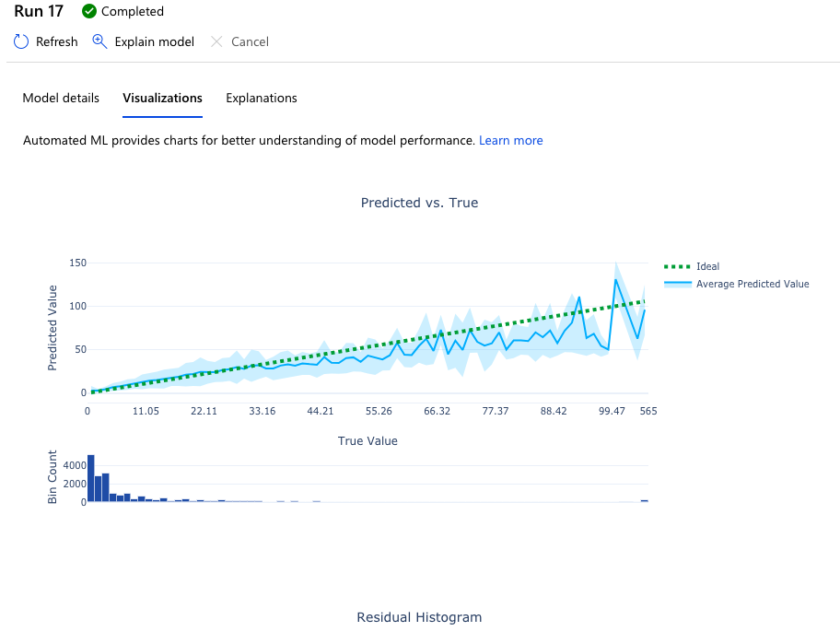Image resolution: width=840 pixels, height=643 pixels.
Task: Click the tallest bar in Bin Count histogram
Action: click(91, 478)
